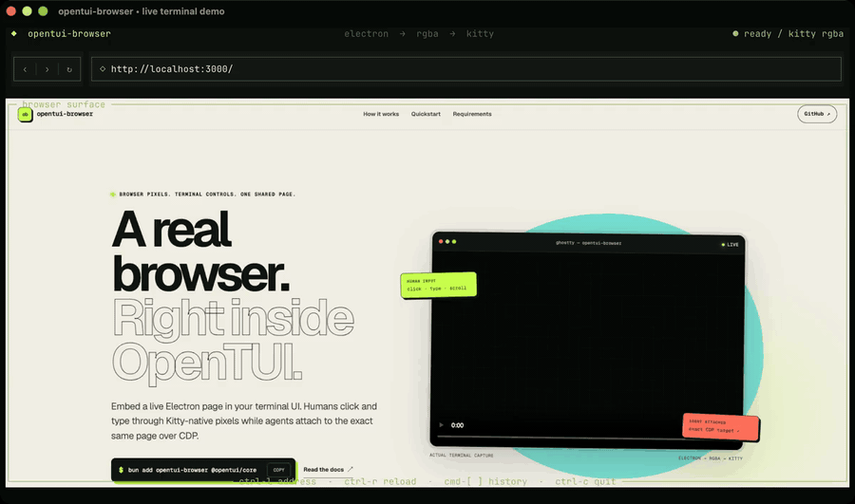855x504 pixels.
Task: Click 'ghostty — opentui-browser' window title text
Action: (x=588, y=243)
